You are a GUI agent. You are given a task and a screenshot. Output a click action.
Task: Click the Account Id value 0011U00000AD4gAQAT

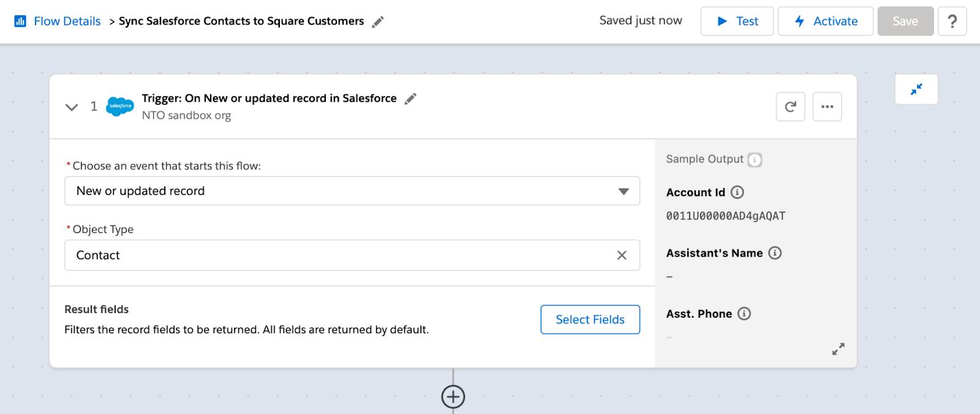click(x=726, y=216)
